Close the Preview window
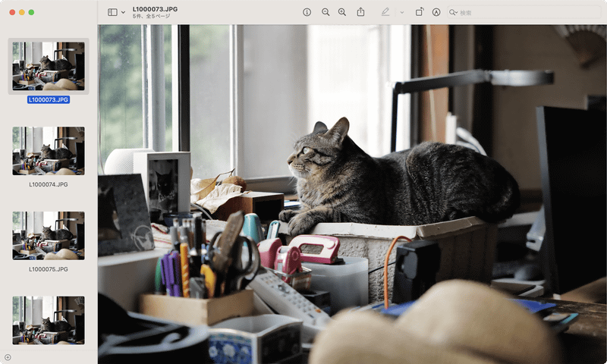The image size is (607, 364). click(12, 12)
